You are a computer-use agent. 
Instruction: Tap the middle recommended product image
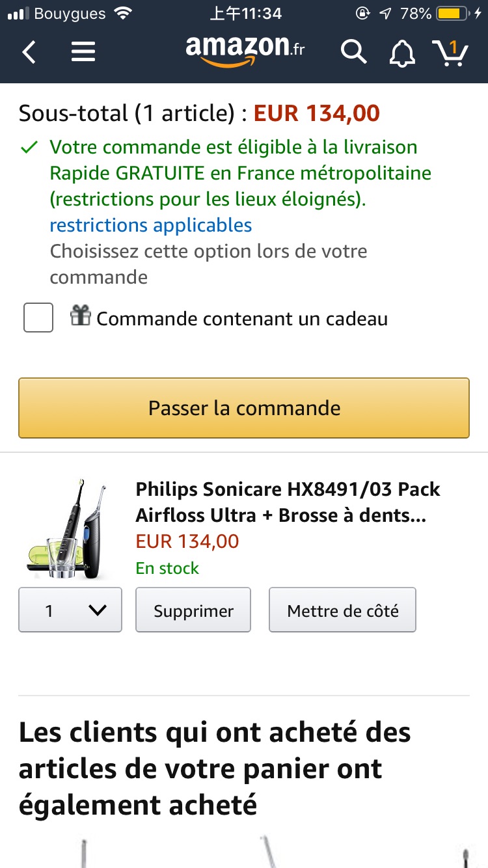[267, 852]
